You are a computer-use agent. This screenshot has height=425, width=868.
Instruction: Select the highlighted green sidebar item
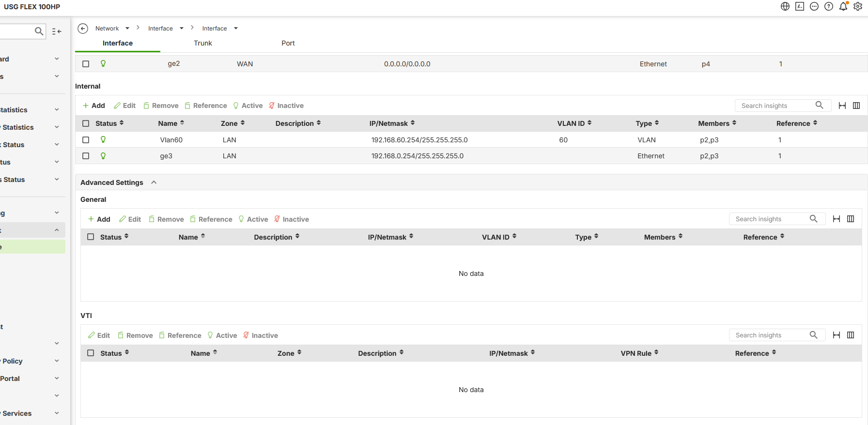[x=32, y=247]
